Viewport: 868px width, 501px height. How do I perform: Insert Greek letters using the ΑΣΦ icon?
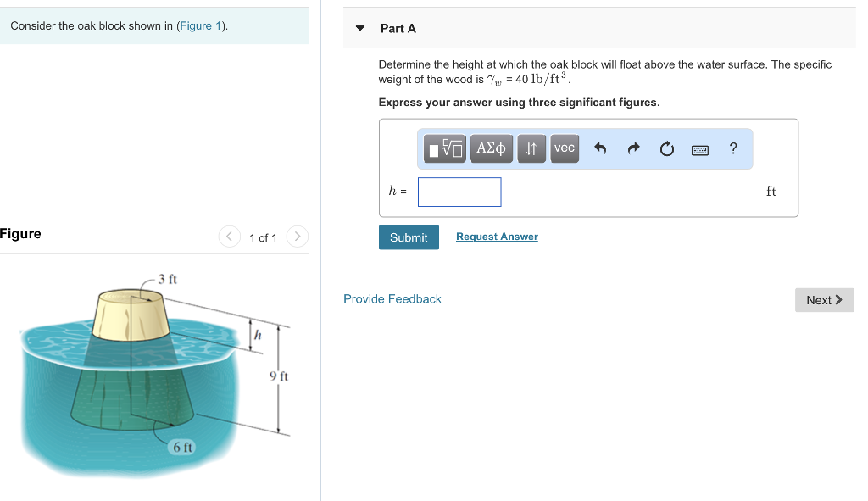click(x=492, y=148)
